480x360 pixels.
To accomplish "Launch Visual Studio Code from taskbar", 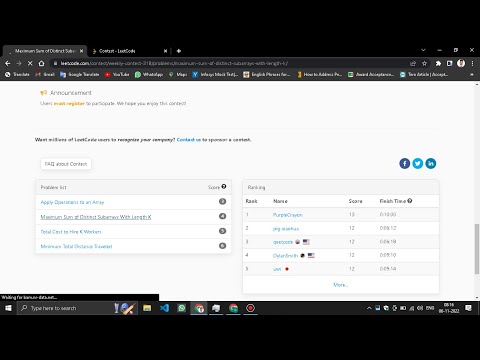I will [164, 308].
